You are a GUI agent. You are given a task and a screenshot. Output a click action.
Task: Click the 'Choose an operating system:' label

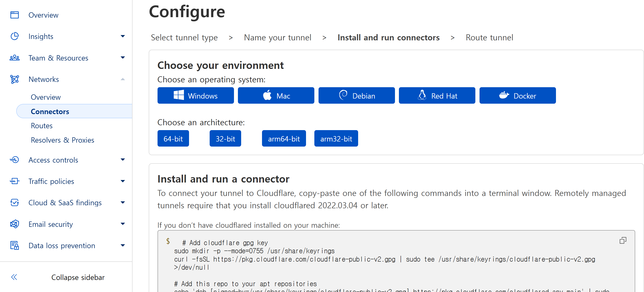(x=212, y=80)
